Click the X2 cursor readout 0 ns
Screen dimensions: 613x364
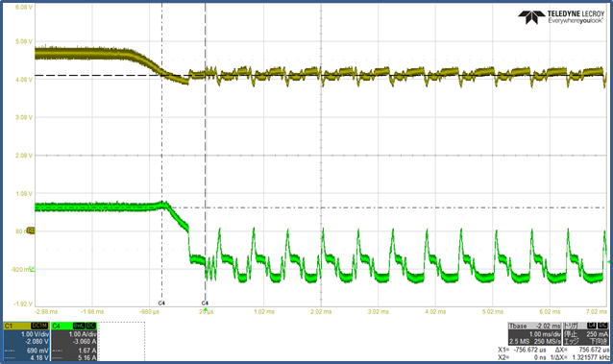(x=540, y=357)
